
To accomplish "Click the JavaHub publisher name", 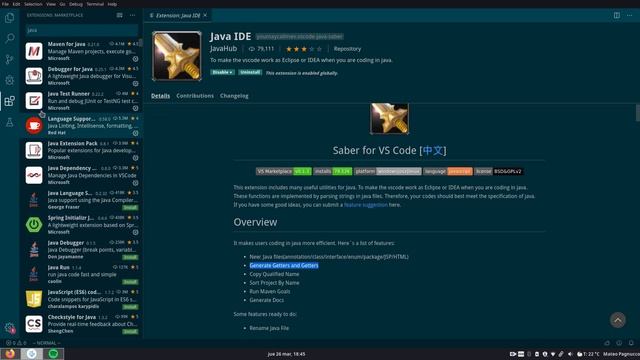I will pos(223,49).
